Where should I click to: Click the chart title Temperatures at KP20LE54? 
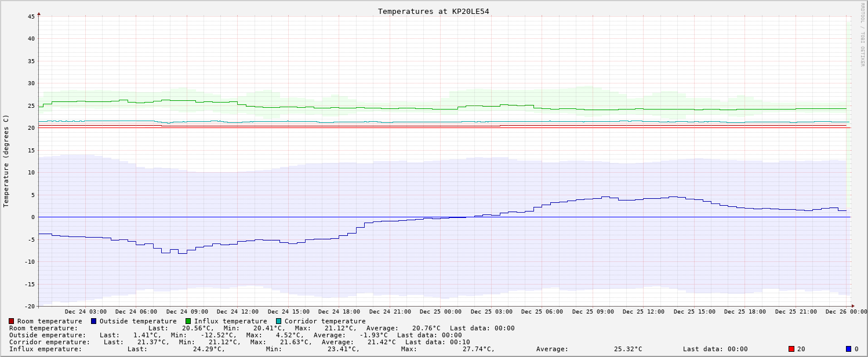click(433, 11)
